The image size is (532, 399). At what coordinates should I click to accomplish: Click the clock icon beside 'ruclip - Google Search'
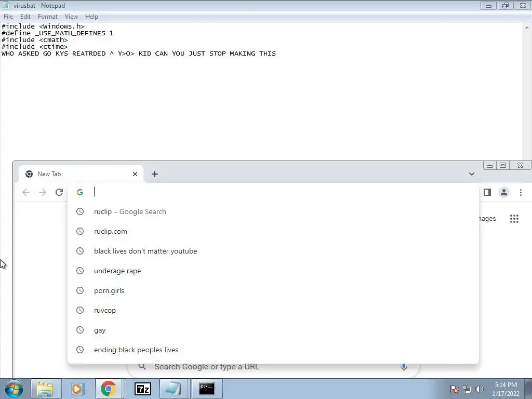click(80, 212)
